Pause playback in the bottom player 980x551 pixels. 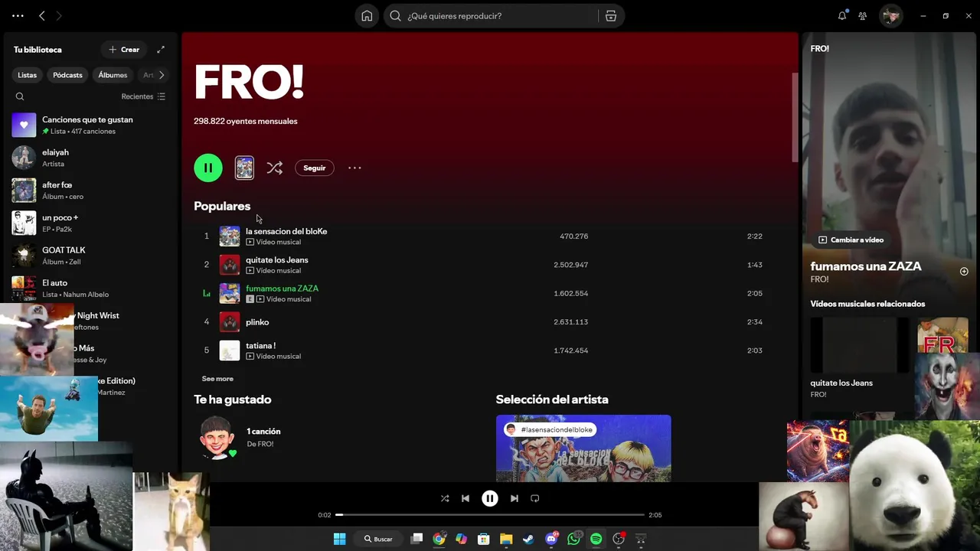[x=490, y=498]
